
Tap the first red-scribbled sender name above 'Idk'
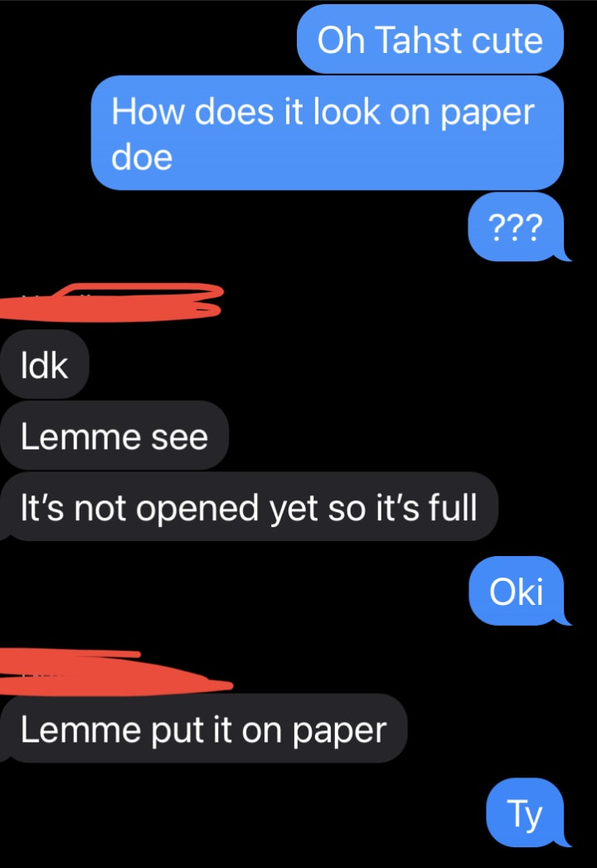point(110,302)
